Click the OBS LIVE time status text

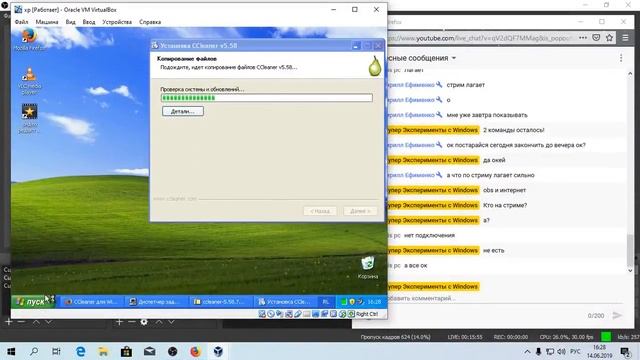click(465, 337)
